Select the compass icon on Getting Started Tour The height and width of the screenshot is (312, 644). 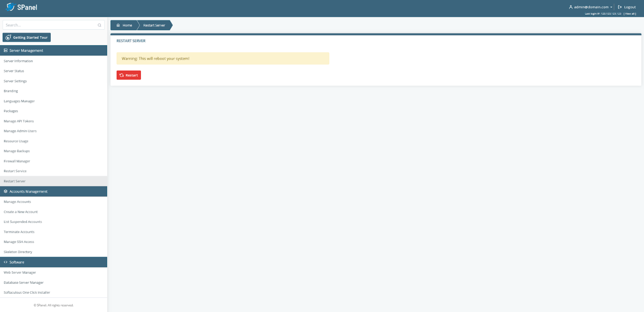8,37
